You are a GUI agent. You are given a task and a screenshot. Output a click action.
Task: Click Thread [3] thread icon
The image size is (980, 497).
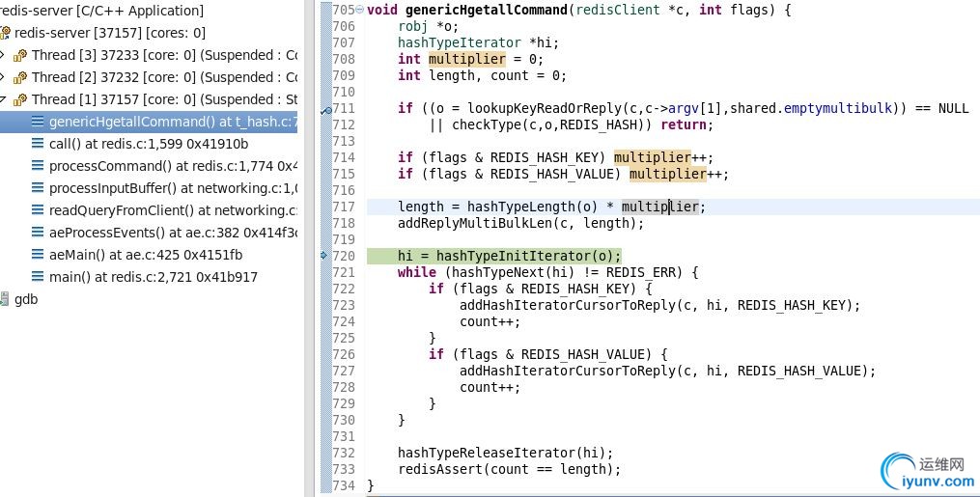click(20, 56)
